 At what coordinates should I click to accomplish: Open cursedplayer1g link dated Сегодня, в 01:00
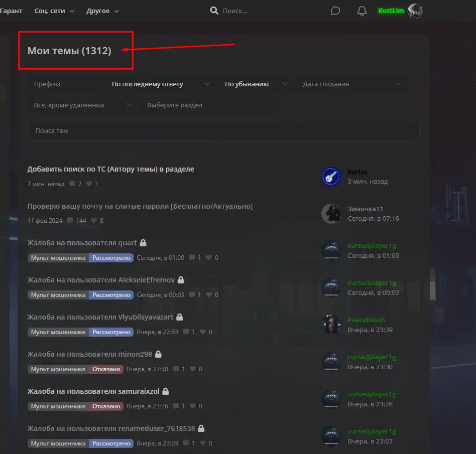[x=372, y=246]
